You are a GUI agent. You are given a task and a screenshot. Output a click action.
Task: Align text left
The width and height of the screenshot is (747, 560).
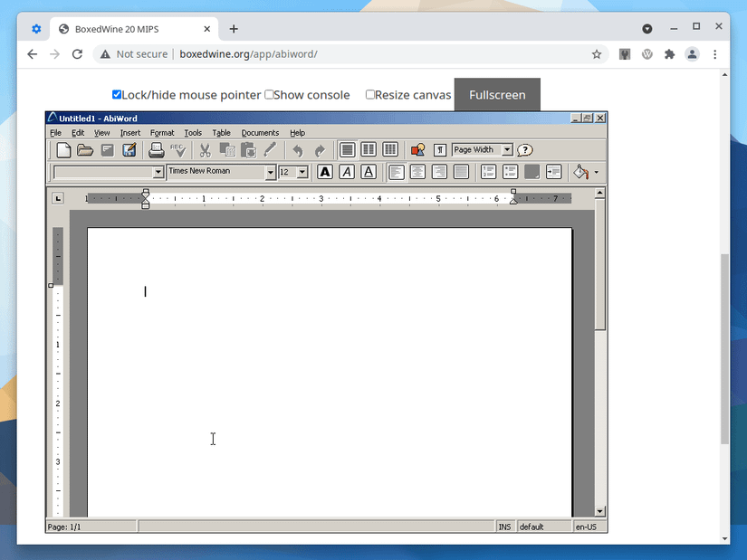click(x=396, y=172)
